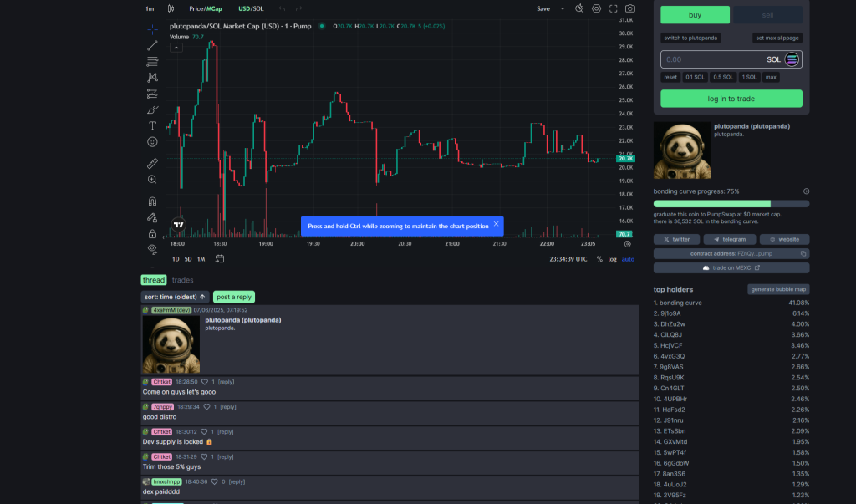
Task: Open timezone menu at 23:34:39 UTC
Action: [568, 259]
